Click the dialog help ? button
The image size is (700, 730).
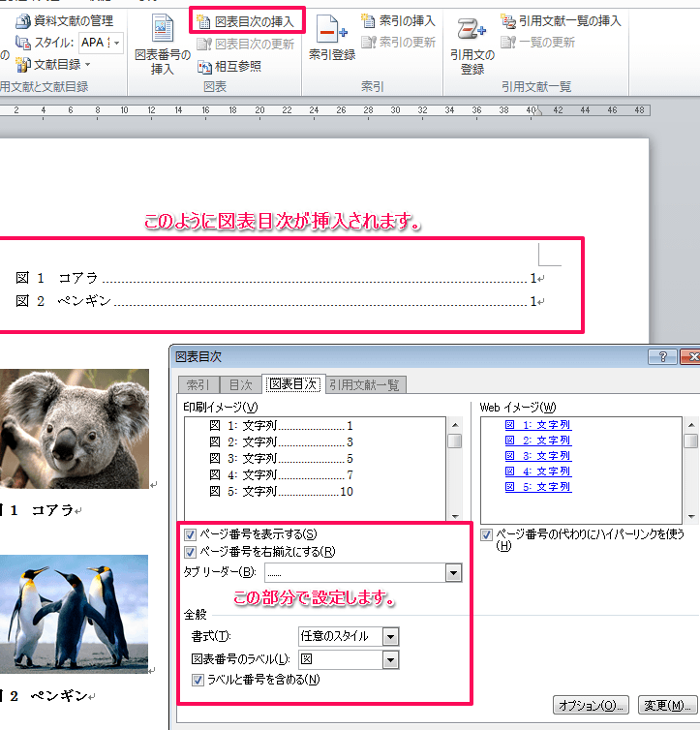pyautogui.click(x=663, y=357)
